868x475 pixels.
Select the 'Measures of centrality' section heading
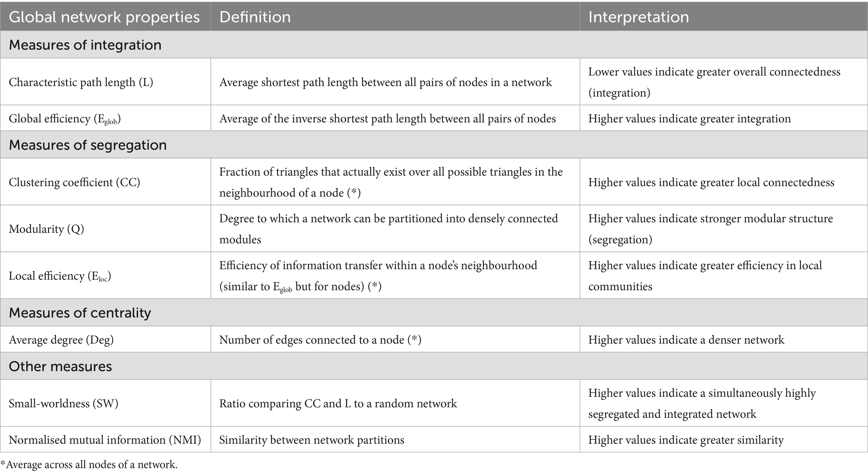click(80, 313)
